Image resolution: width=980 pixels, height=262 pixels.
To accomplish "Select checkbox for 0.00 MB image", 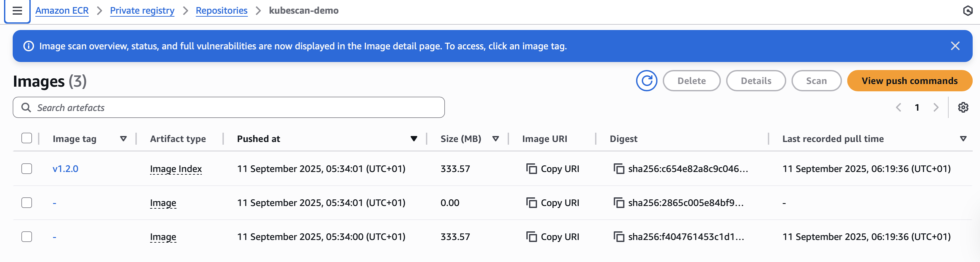I will point(27,203).
